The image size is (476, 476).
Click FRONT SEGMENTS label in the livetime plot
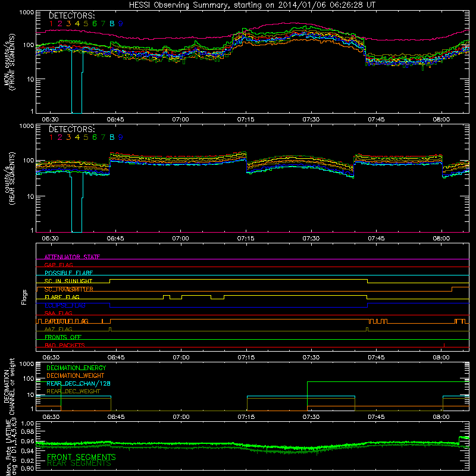pos(82,457)
